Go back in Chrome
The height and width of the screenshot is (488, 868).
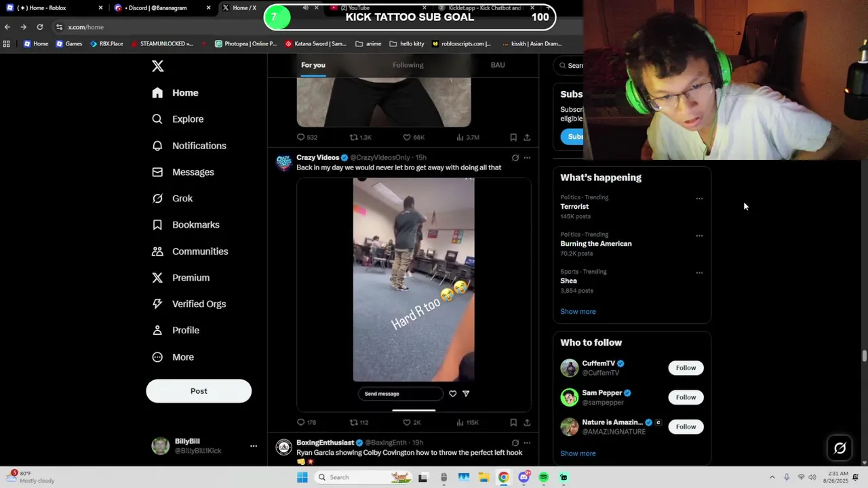(x=7, y=27)
